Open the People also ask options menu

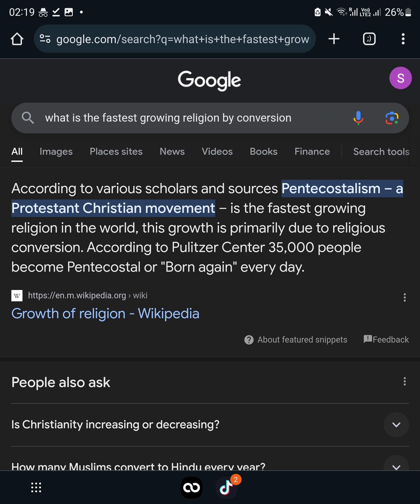pyautogui.click(x=405, y=382)
